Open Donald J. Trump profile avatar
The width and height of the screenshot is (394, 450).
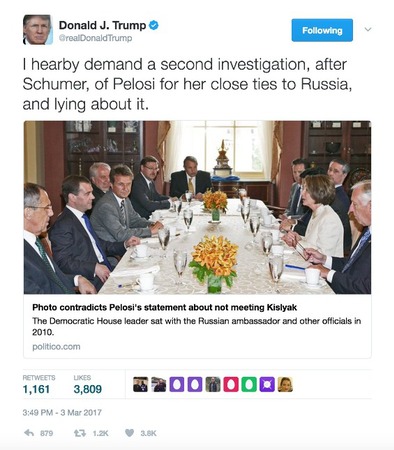click(x=38, y=30)
